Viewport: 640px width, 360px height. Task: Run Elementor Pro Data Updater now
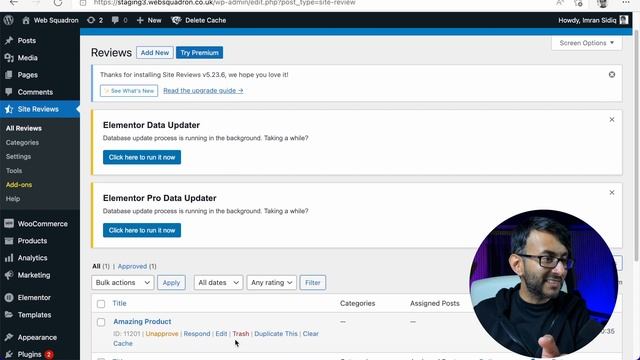(142, 230)
